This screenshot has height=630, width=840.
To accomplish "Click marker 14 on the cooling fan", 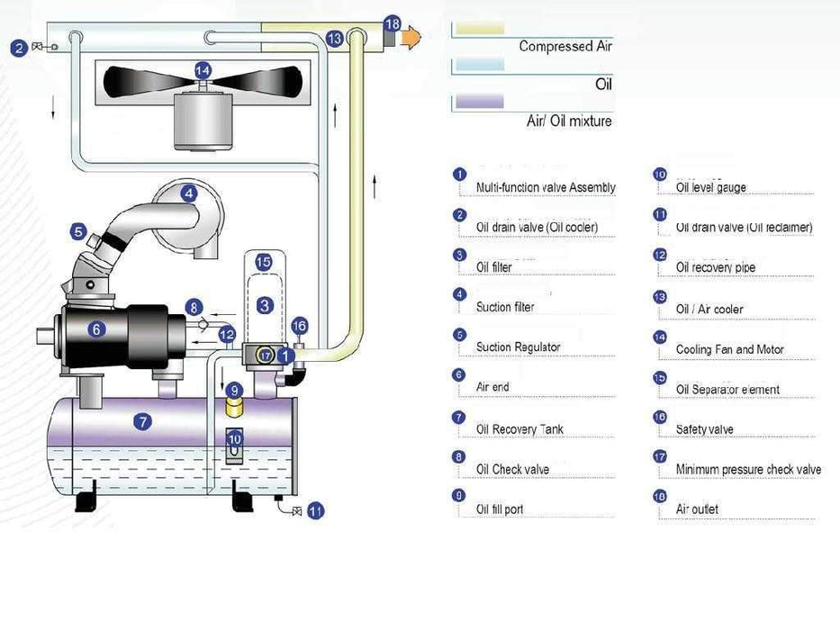I will pyautogui.click(x=203, y=69).
